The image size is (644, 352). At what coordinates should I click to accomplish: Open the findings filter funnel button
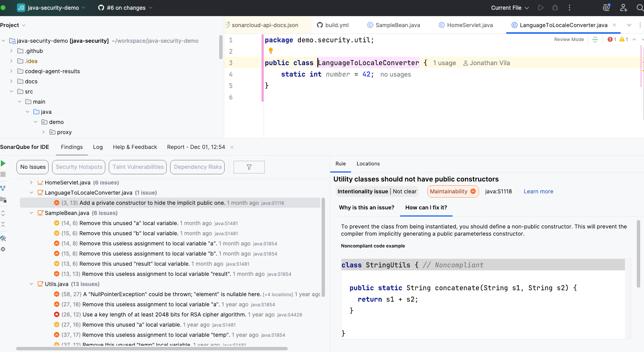[x=249, y=167]
